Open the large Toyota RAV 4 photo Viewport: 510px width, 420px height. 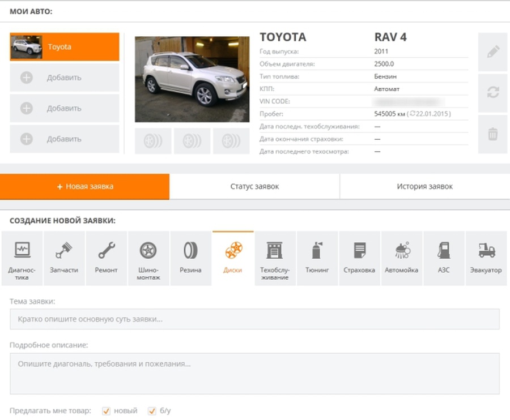point(192,79)
